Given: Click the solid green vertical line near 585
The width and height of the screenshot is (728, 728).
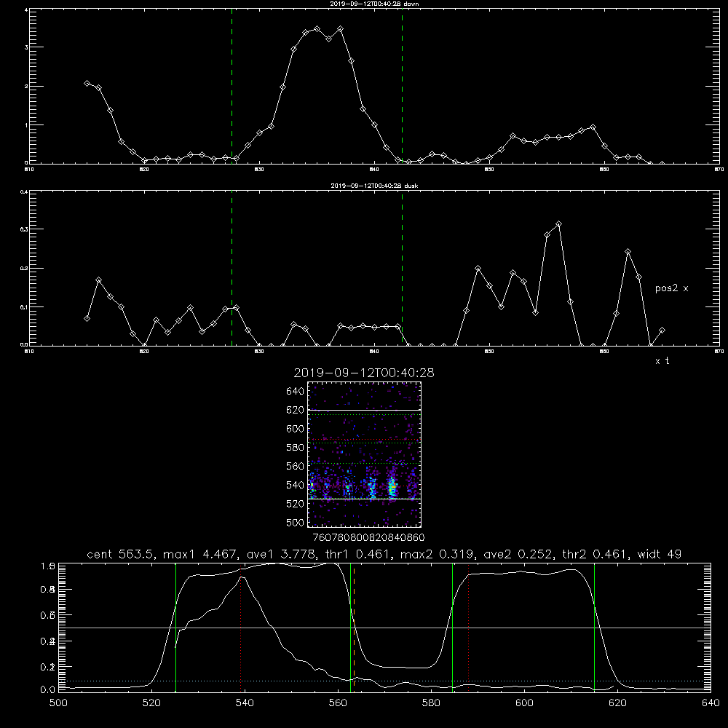Looking at the screenshot, I should (452, 628).
